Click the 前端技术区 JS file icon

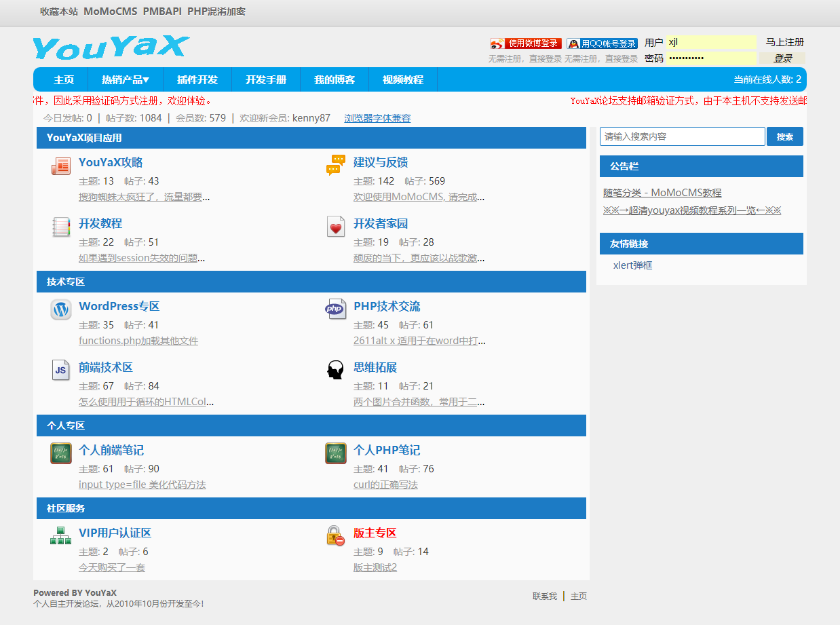[61, 371]
